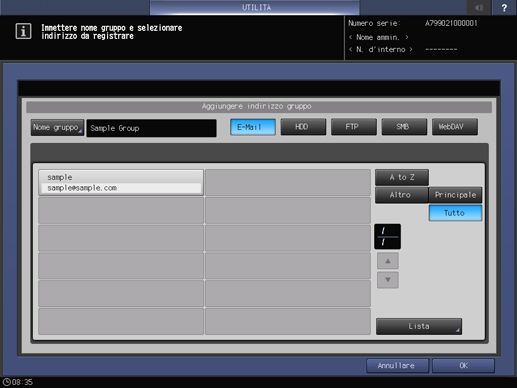Filter addresses with A to Z
Image resolution: width=517 pixels, height=388 pixels.
[402, 177]
